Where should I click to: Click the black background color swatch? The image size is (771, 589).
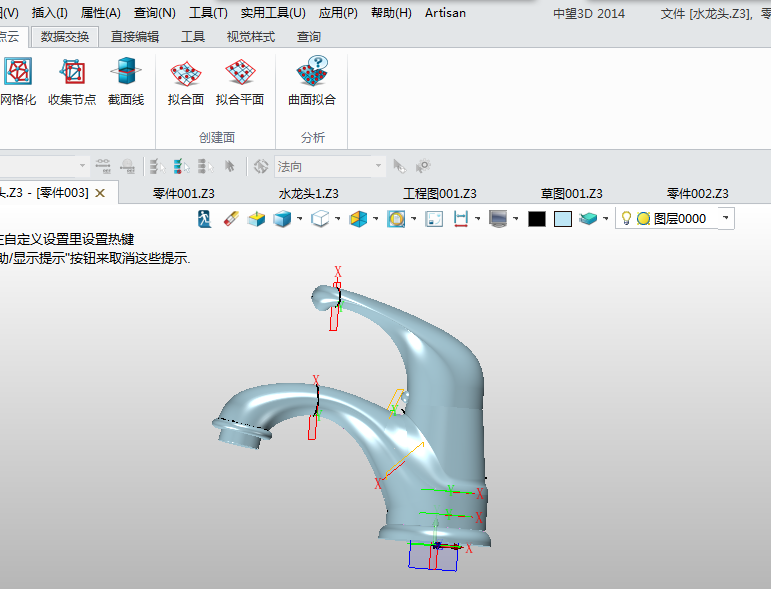(537, 218)
